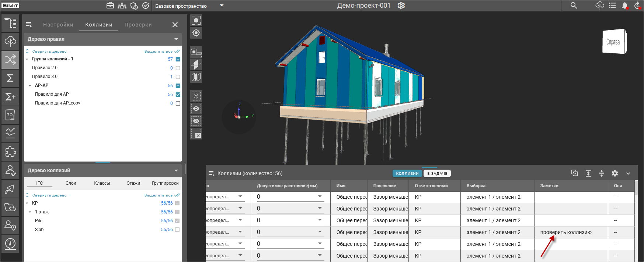Select the Классы tab
Screen dimensions: 644x262
(102, 183)
